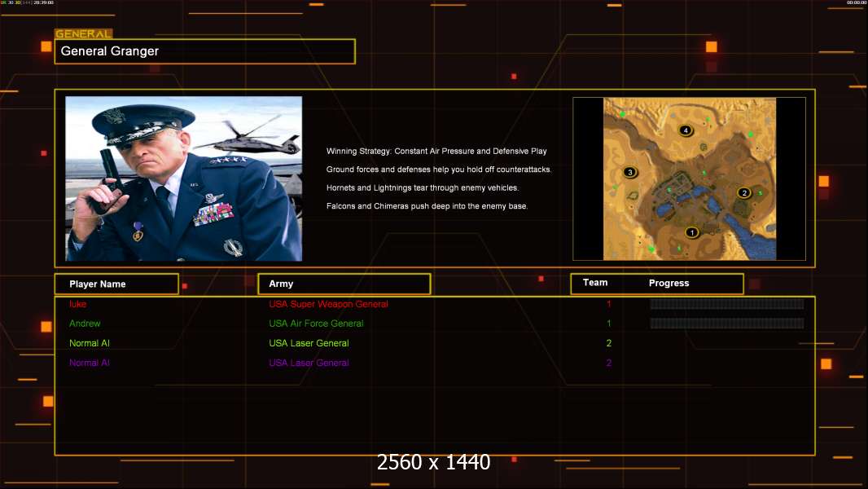Click the Team column header
This screenshot has width=868, height=489.
[595, 283]
